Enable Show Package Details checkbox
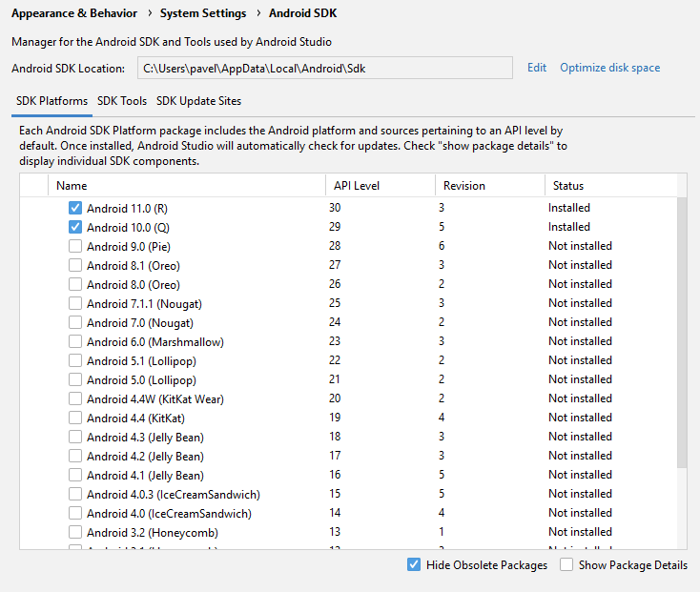The image size is (700, 592). coord(566,564)
